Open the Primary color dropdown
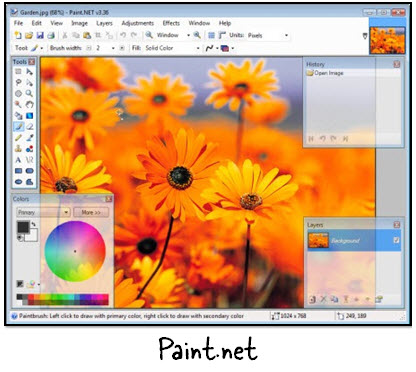416x372 pixels. (x=43, y=212)
